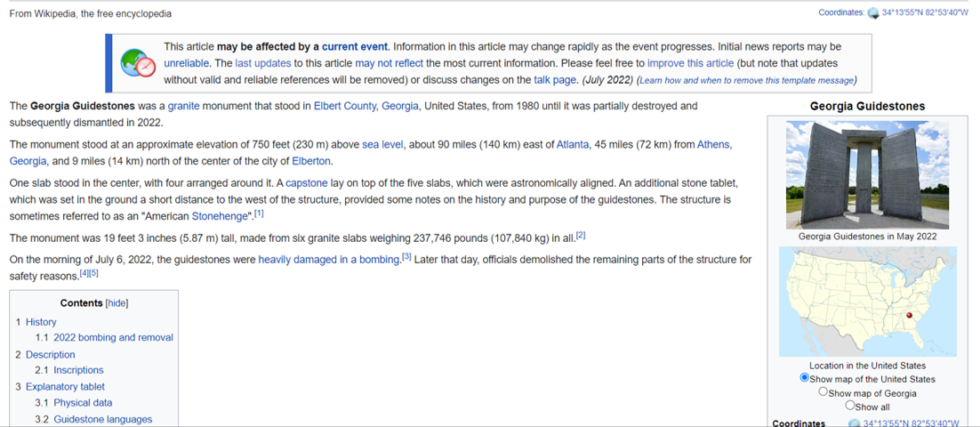This screenshot has height=427, width=980.
Task: Select the Show all radio button
Action: (x=849, y=405)
